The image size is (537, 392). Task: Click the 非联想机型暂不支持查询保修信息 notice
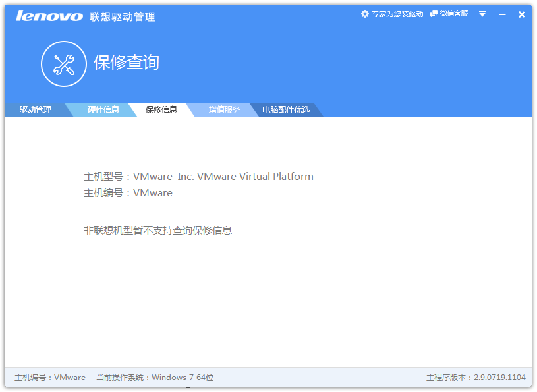157,231
